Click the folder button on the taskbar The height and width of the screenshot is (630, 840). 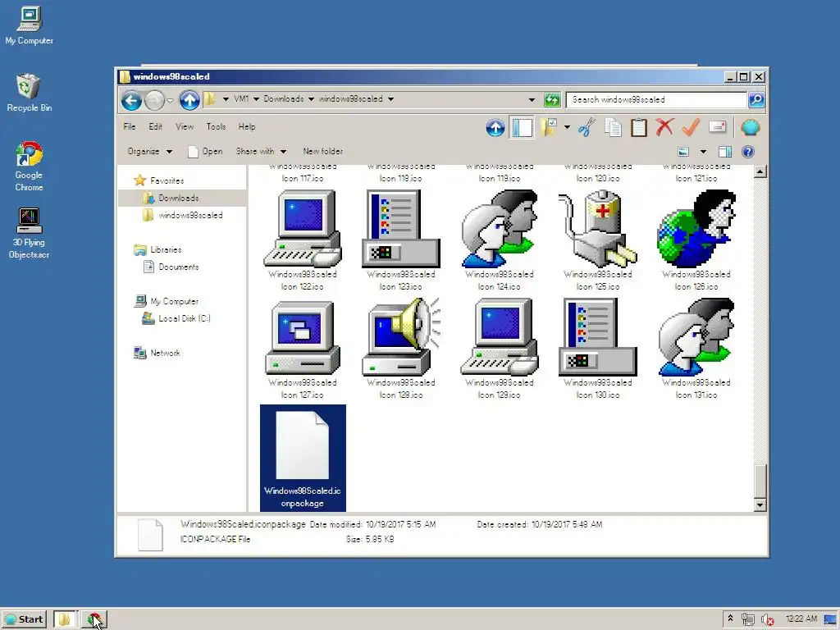[x=65, y=619]
